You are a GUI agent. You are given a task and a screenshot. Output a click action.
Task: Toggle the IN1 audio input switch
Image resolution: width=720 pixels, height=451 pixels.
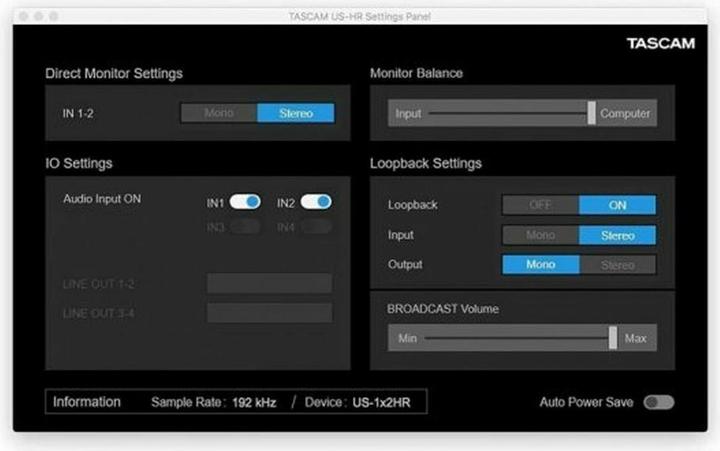[245, 202]
